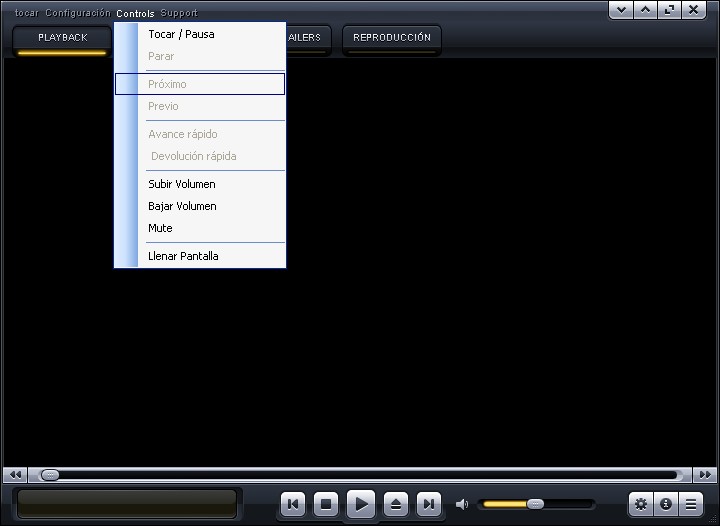The width and height of the screenshot is (720, 526).
Task: Choose Subir Volumen from the menu
Action: 200,184
